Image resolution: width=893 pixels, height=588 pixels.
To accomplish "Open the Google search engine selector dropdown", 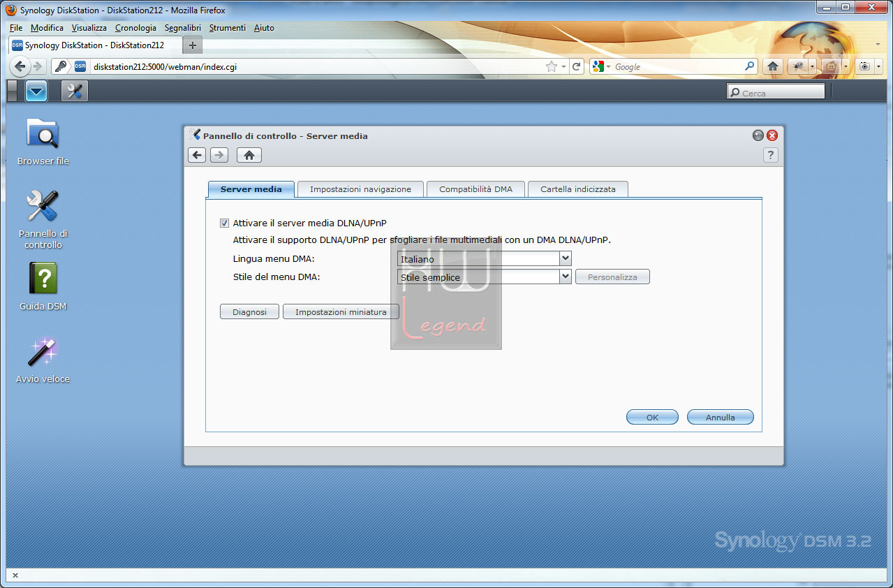I will 608,66.
